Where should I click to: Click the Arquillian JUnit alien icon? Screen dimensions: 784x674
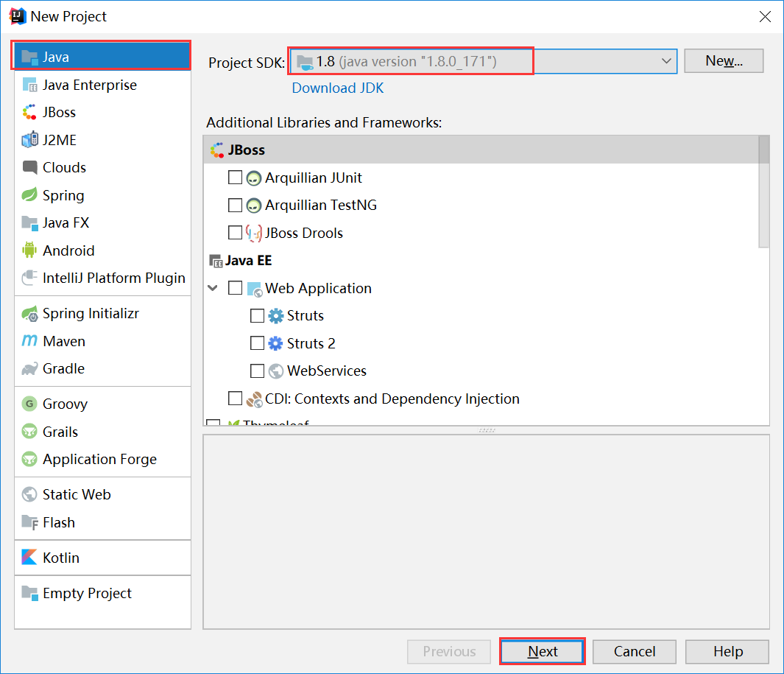point(254,178)
